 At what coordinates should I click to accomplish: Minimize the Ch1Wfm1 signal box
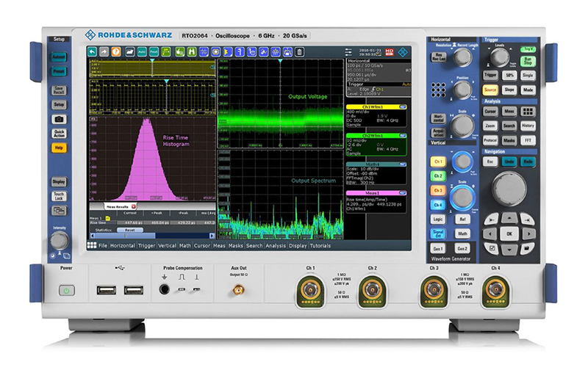(x=402, y=107)
